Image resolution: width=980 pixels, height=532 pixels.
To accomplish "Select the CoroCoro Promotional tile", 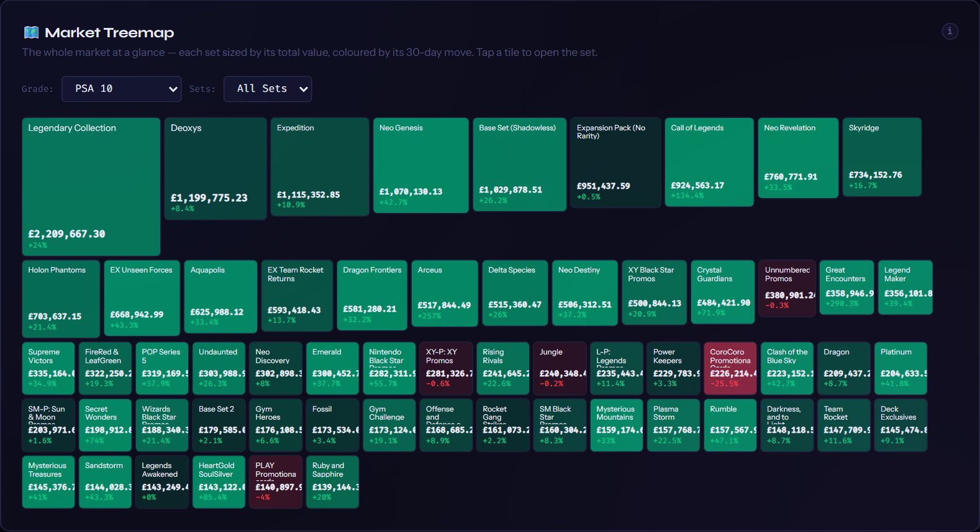I will click(x=730, y=368).
